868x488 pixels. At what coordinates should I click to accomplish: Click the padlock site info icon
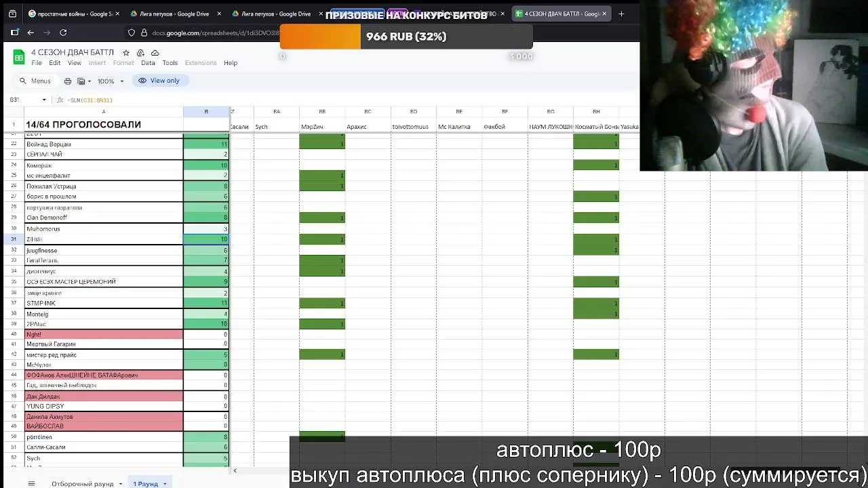click(144, 33)
